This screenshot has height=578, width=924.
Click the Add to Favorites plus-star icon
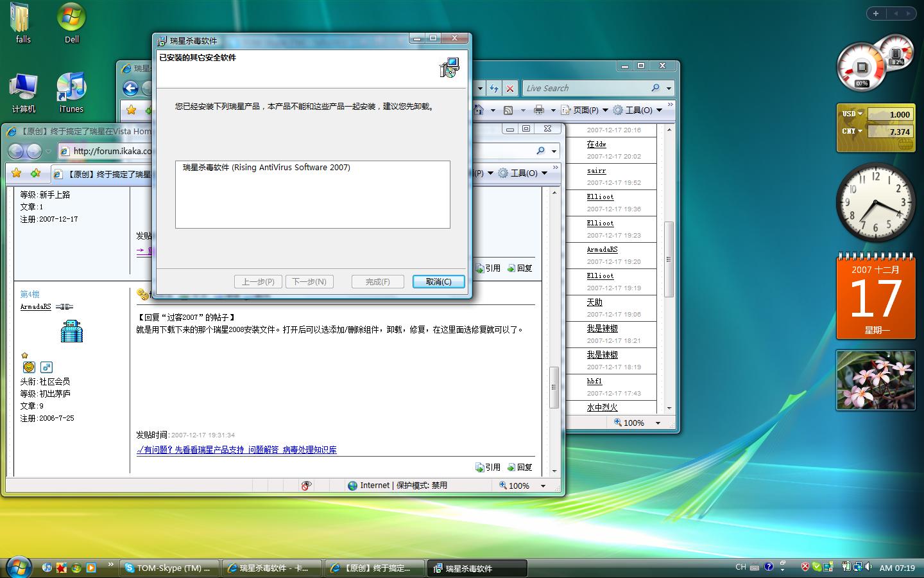tap(35, 173)
